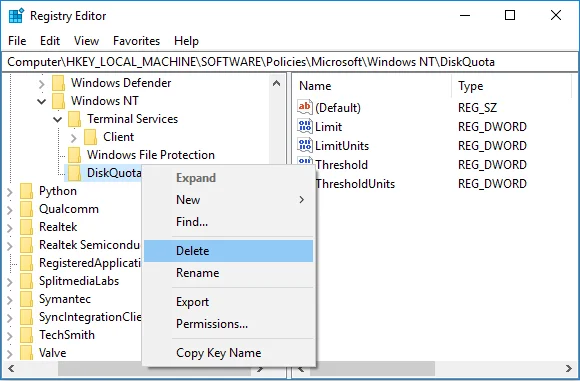Choose Delete in the context menu
Screen dimensions: 580x381
pos(229,251)
